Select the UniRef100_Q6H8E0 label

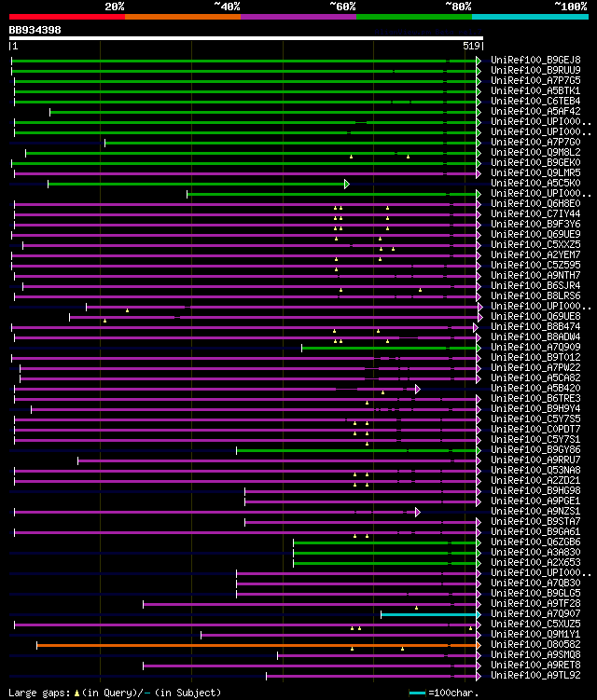tap(535, 203)
